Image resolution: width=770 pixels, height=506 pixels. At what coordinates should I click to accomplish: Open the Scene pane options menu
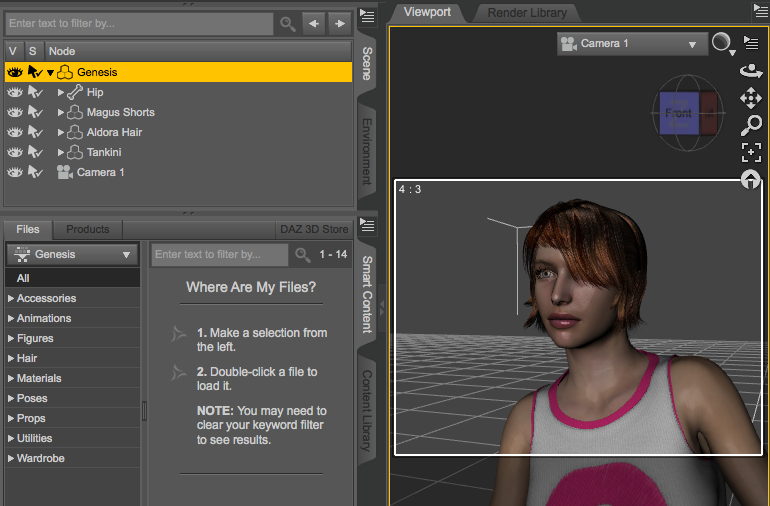click(367, 16)
